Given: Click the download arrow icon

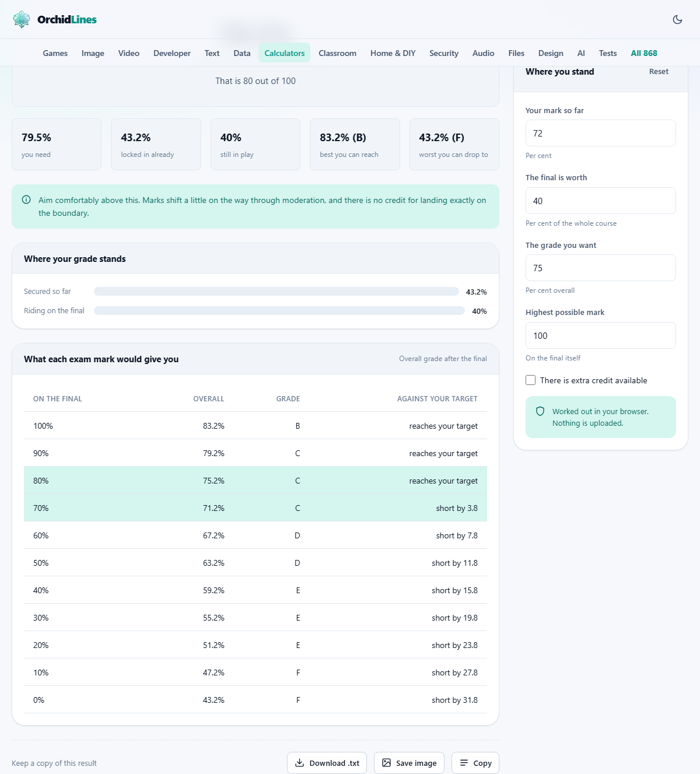Looking at the screenshot, I should [x=299, y=763].
